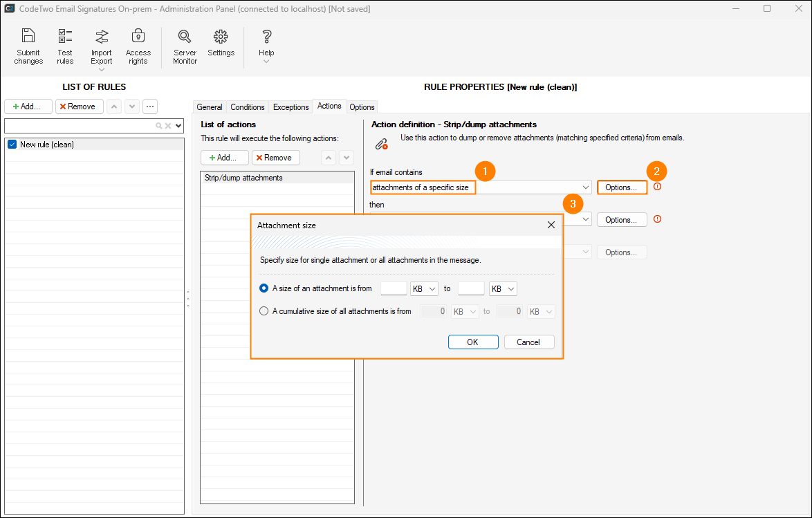Switch to the Exceptions tab
Image resolution: width=812 pixels, height=518 pixels.
290,107
